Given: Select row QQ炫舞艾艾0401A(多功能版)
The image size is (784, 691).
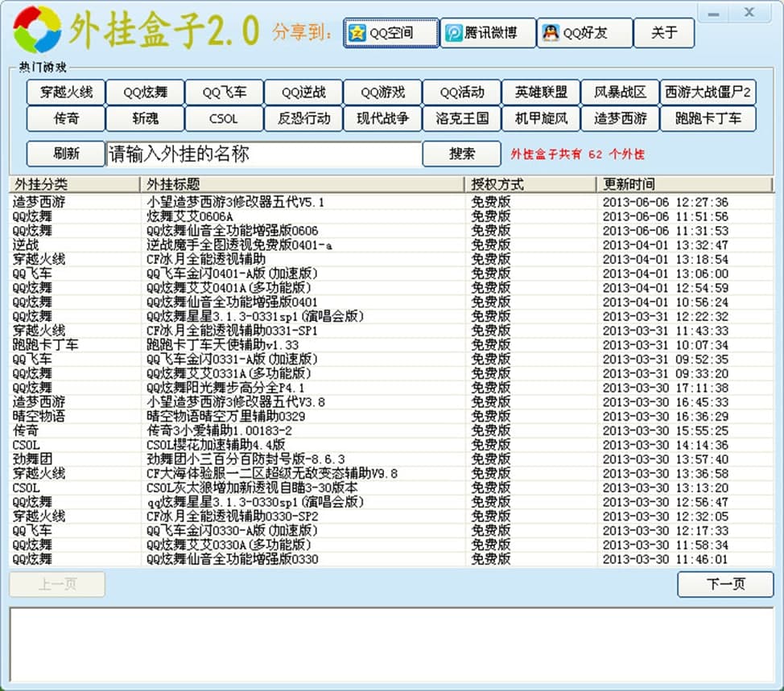Looking at the screenshot, I should tap(391, 288).
